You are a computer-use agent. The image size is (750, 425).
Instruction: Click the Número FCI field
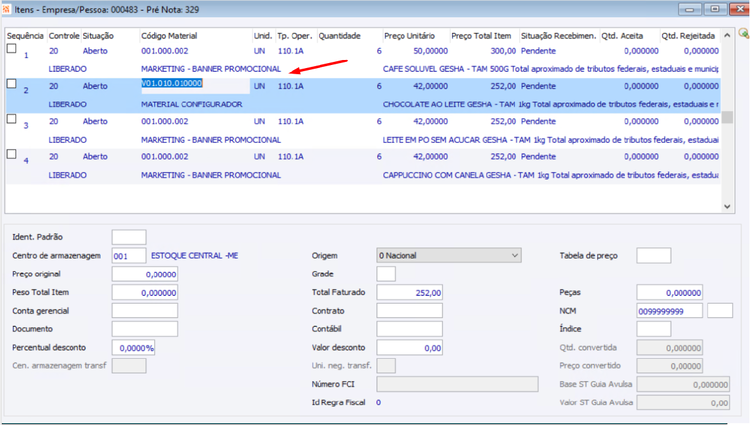point(457,384)
